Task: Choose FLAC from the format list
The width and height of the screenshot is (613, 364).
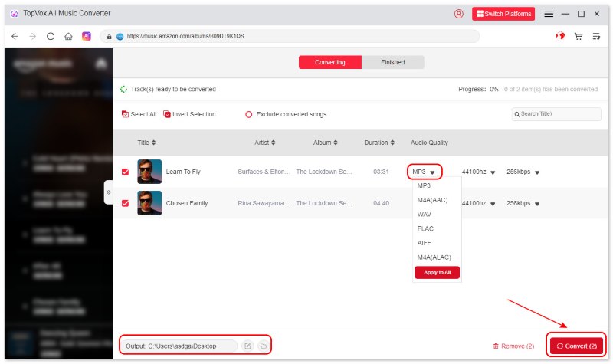Action: [425, 228]
